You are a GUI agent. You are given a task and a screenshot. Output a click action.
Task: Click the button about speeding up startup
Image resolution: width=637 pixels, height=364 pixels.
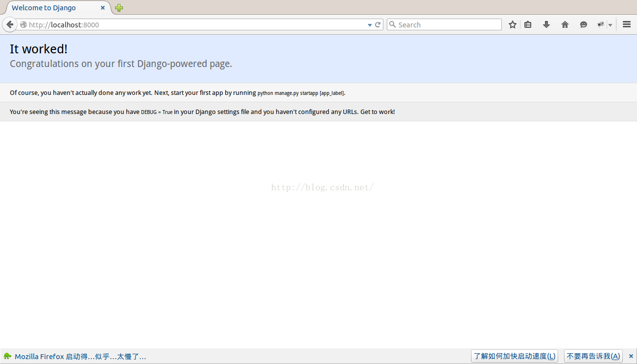pyautogui.click(x=515, y=356)
